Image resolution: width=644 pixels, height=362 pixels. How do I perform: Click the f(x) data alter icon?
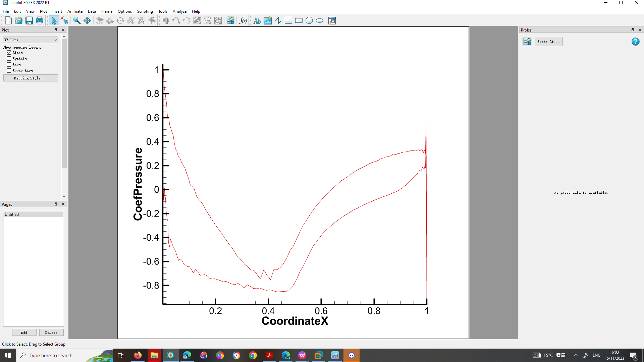pyautogui.click(x=243, y=20)
